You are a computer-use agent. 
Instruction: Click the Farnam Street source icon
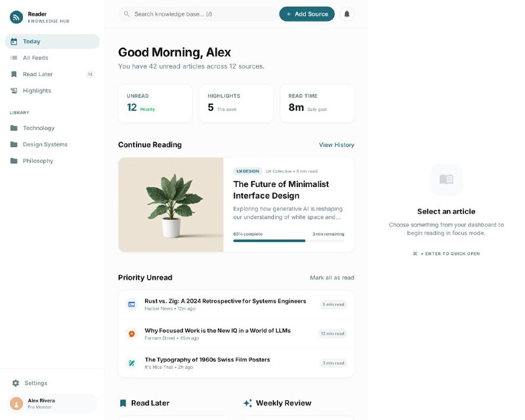132,333
